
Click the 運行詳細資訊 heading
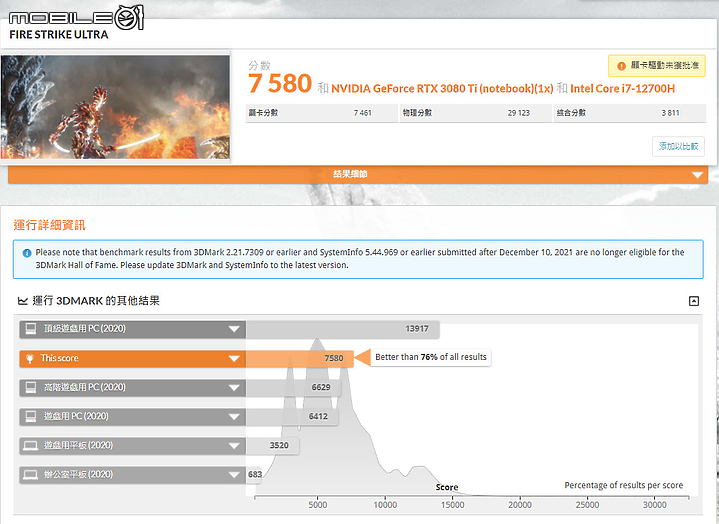[x=50, y=225]
